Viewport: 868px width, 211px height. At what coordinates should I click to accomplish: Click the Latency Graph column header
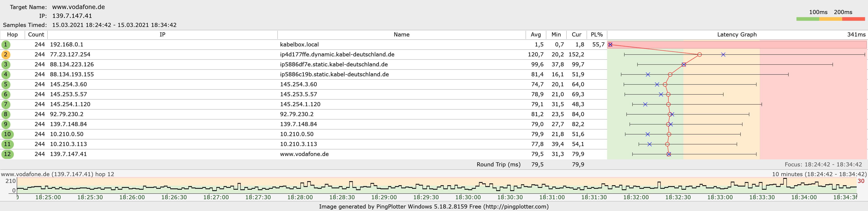(737, 35)
